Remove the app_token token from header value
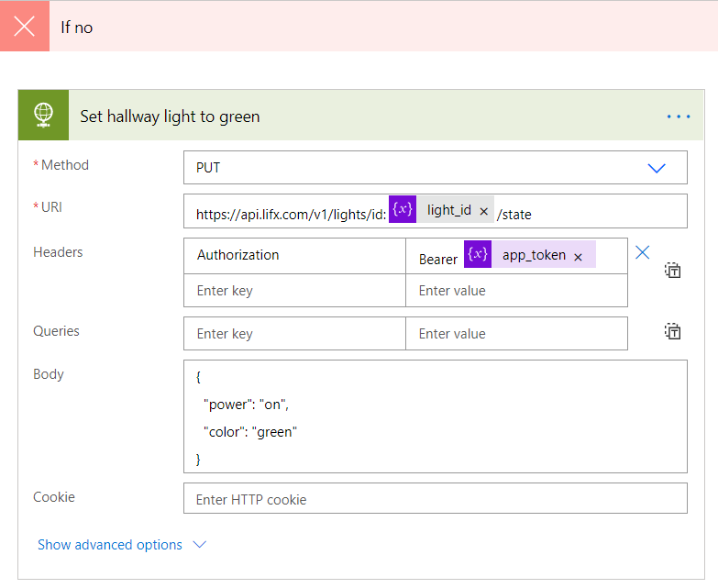 click(x=578, y=257)
